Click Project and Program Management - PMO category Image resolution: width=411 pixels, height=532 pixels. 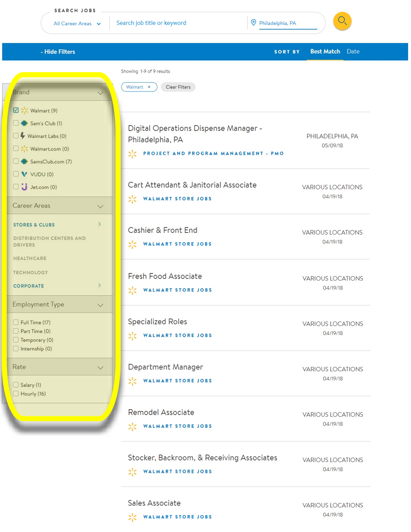point(214,154)
